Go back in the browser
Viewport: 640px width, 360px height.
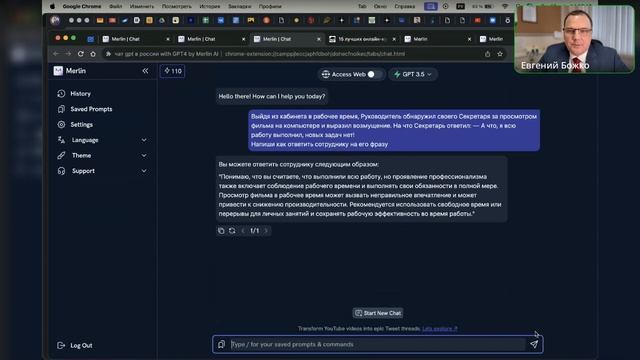pos(56,54)
